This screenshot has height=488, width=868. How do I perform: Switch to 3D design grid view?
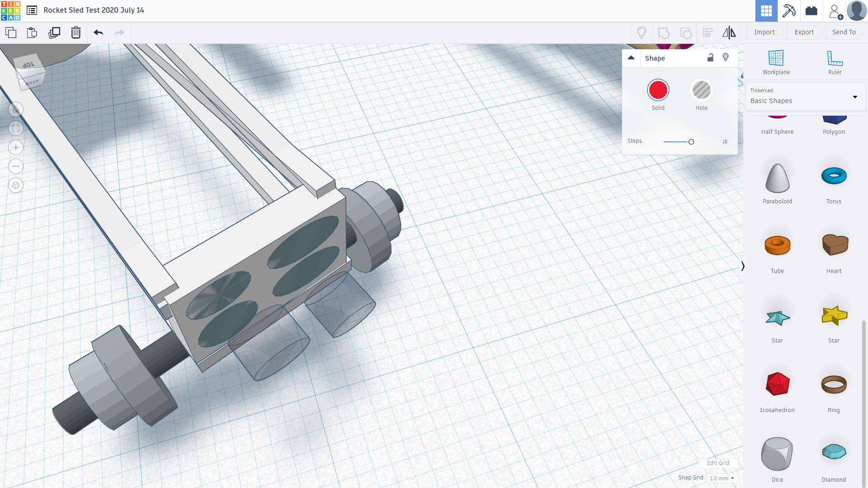(x=766, y=11)
